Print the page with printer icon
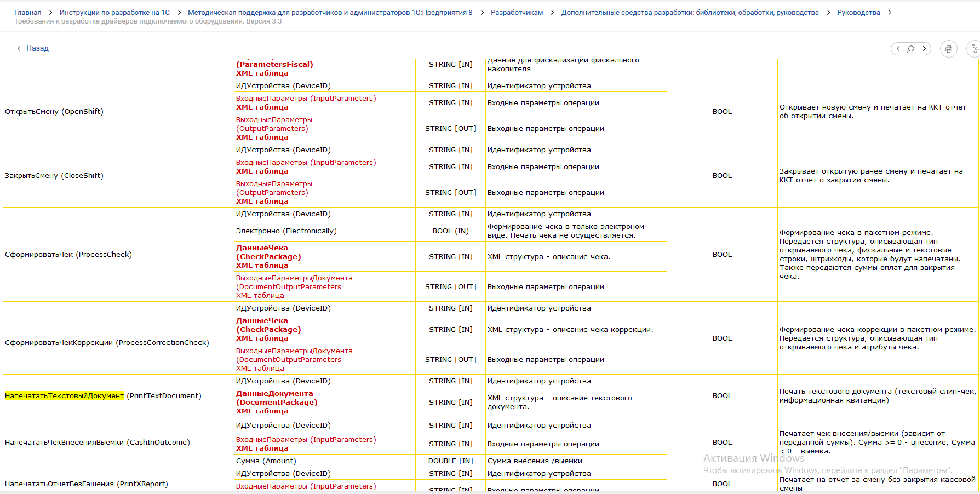This screenshot has height=494, width=980. [x=949, y=49]
